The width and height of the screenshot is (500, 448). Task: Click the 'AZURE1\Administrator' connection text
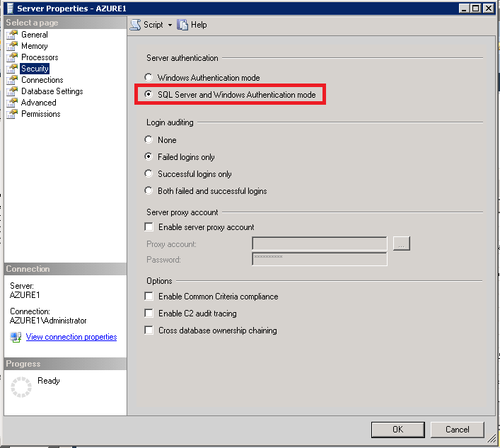coord(48,321)
